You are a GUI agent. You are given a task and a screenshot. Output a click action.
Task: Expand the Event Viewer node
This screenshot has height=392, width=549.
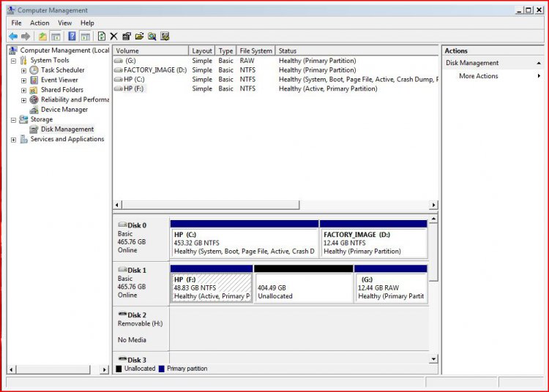pos(24,80)
